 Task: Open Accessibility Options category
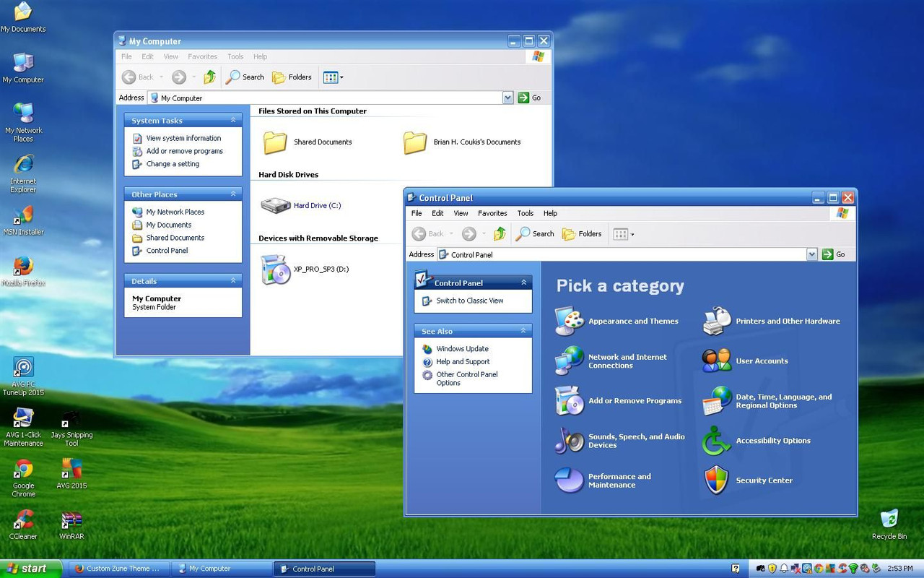click(x=757, y=441)
